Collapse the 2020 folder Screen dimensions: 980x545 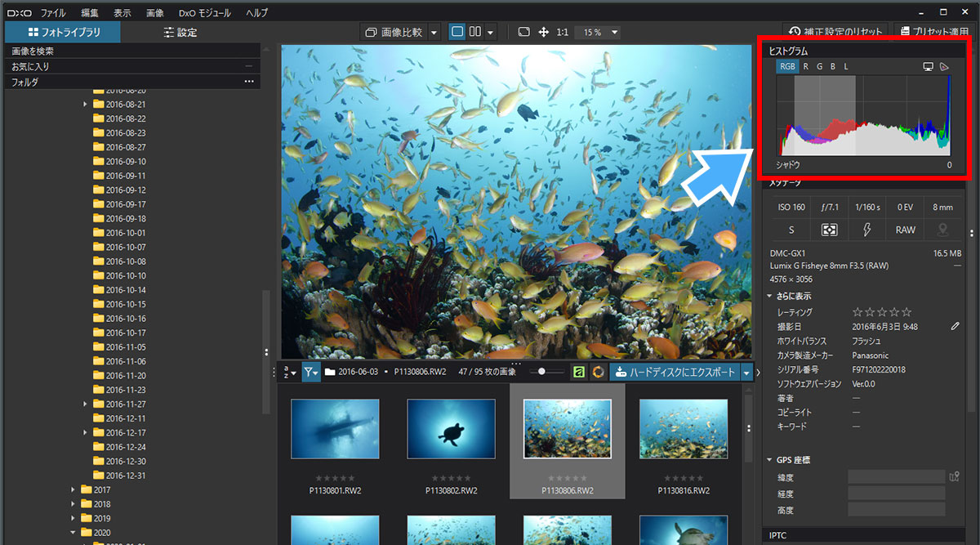point(74,532)
